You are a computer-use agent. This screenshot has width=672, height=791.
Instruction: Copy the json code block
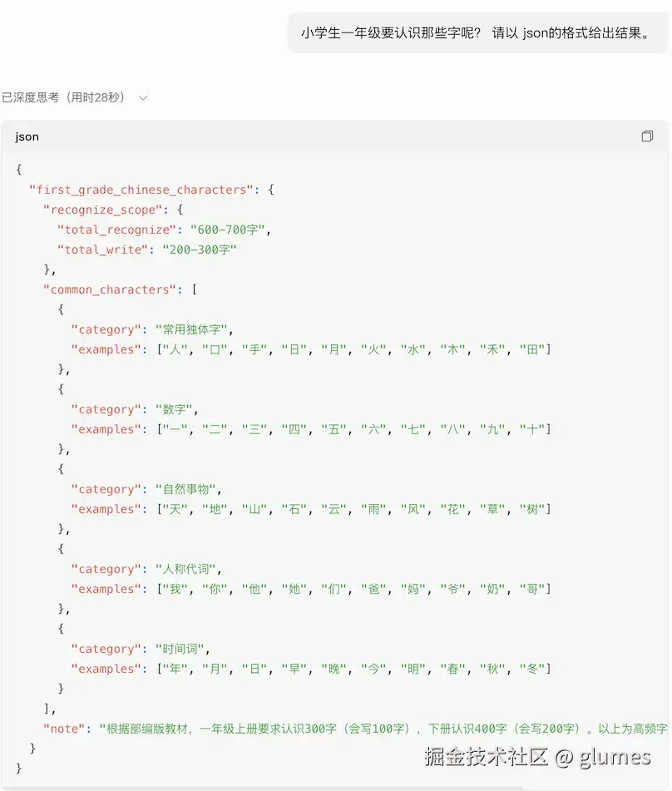tap(647, 136)
